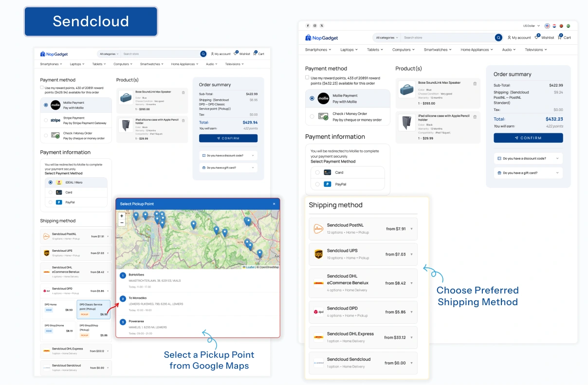Collapse Sendcloud DPD row on the left page
Viewport: 588px width, 385px height.
coord(76,291)
